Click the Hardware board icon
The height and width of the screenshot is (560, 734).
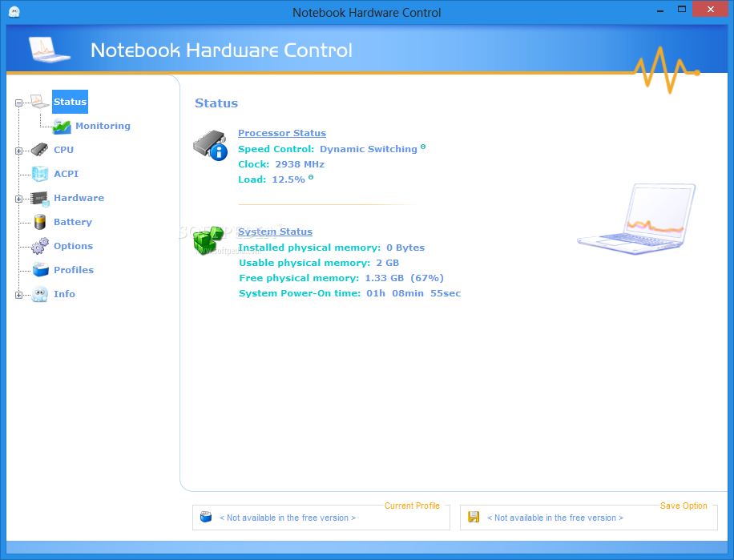click(x=40, y=199)
